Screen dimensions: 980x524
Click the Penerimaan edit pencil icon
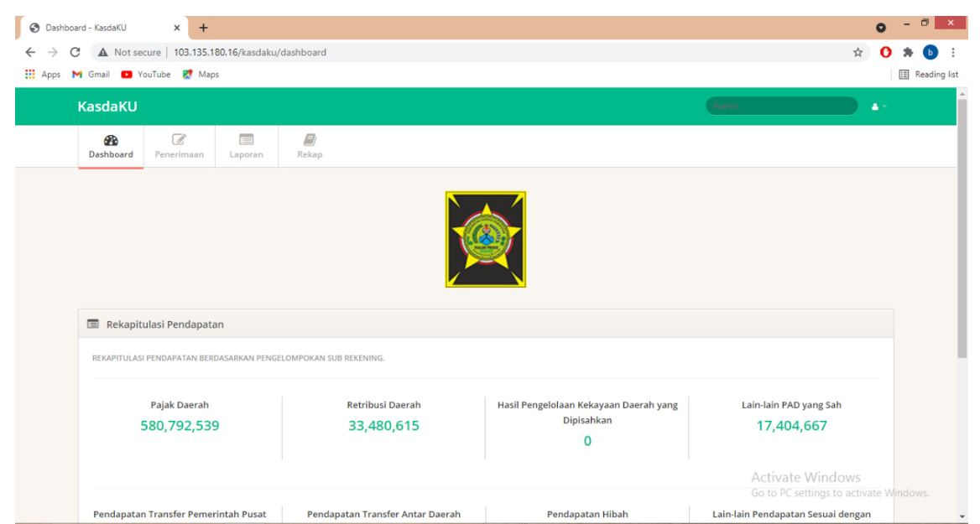click(x=180, y=139)
